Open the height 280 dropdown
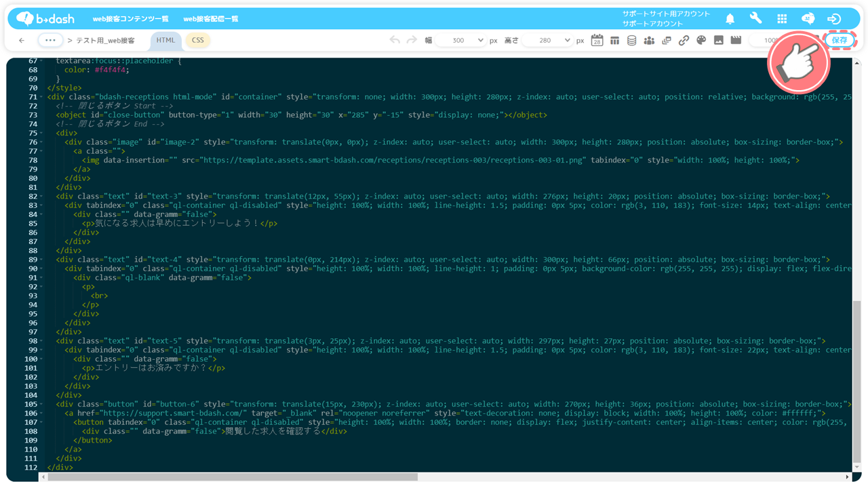Screen dimensions: 868x488 (547, 41)
